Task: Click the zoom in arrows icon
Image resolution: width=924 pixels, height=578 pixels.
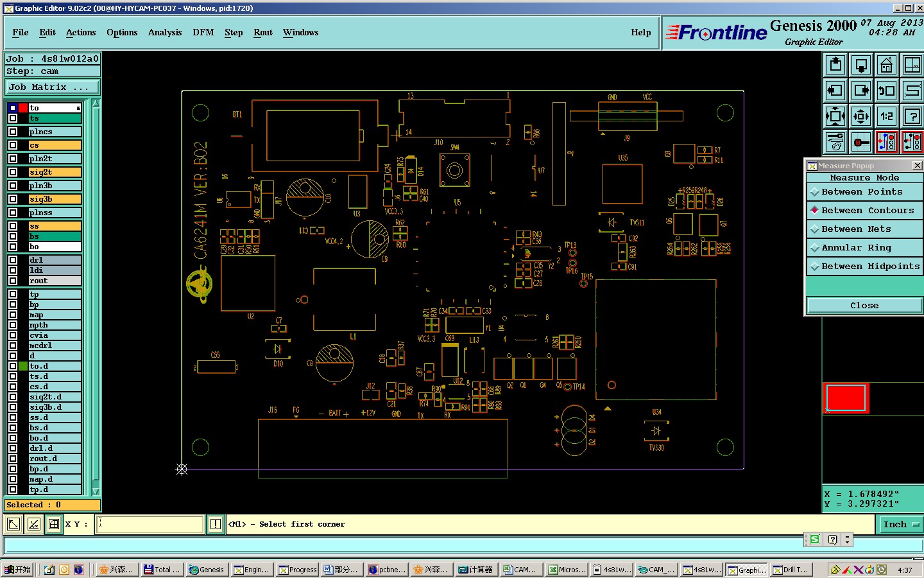Action: point(835,116)
